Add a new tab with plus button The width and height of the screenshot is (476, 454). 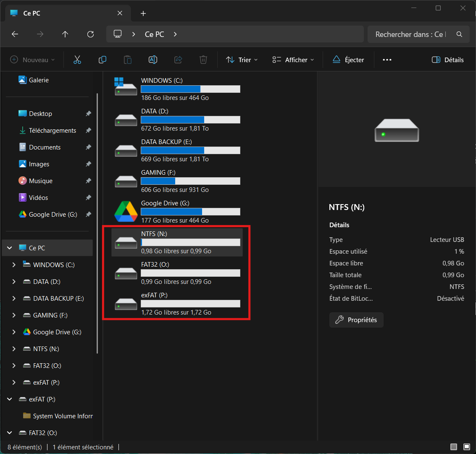point(143,13)
